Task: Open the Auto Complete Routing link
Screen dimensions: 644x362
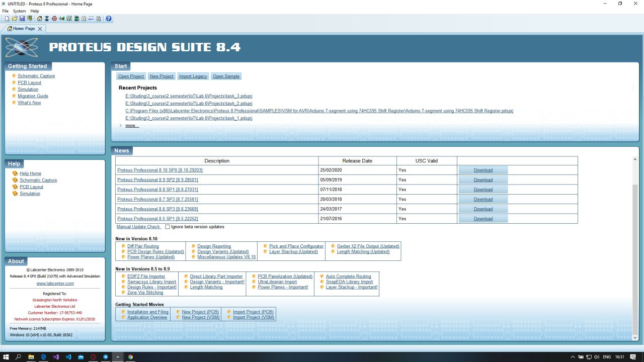Action: pos(348,277)
